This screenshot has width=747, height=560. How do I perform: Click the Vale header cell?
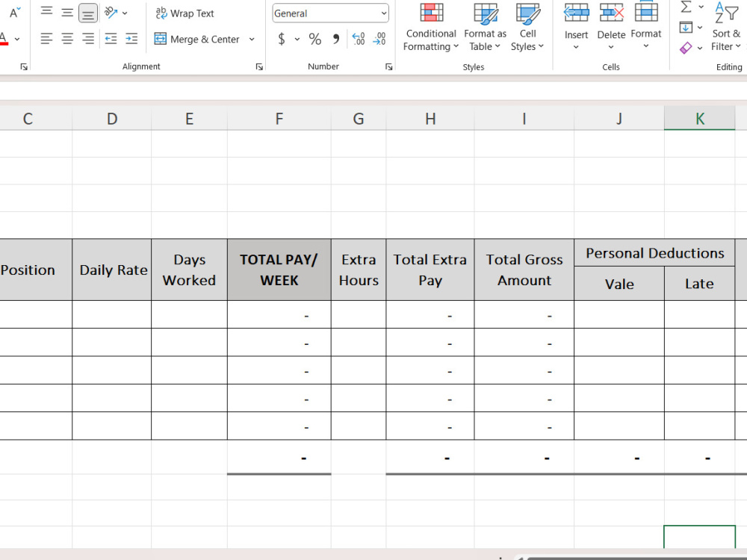click(619, 284)
